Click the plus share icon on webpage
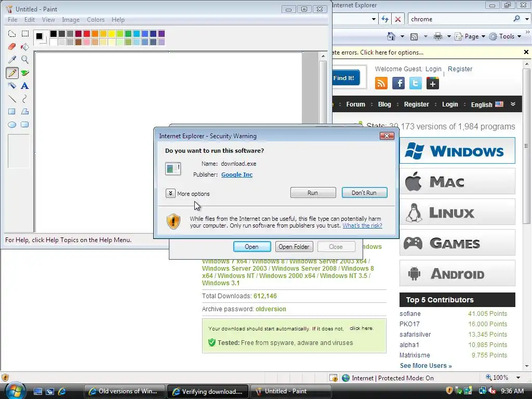 coord(433,83)
